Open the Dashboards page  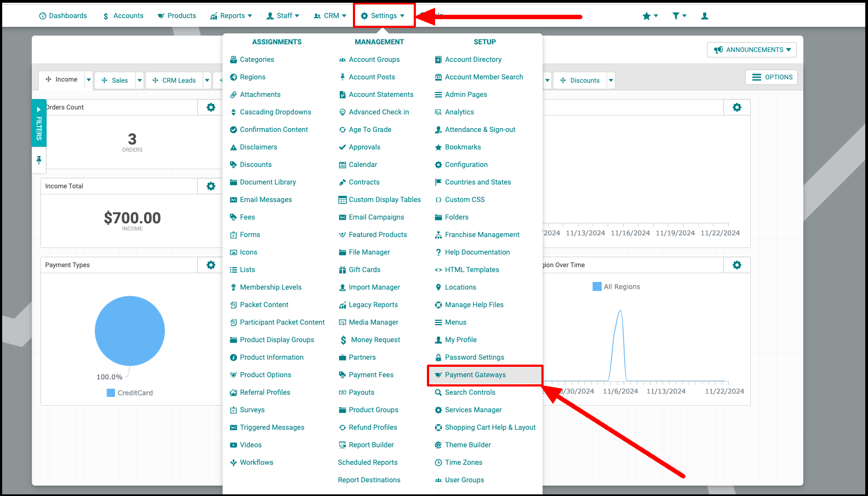(x=63, y=16)
